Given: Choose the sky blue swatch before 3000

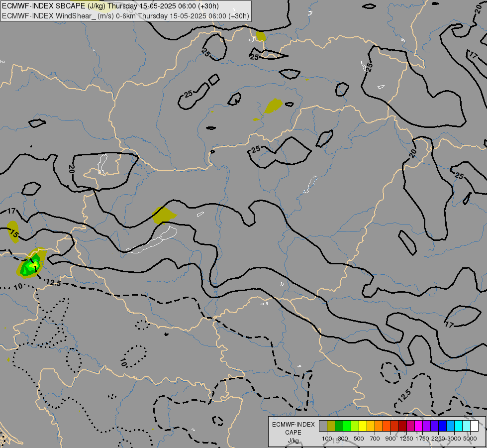Looking at the screenshot, I should [451, 426].
